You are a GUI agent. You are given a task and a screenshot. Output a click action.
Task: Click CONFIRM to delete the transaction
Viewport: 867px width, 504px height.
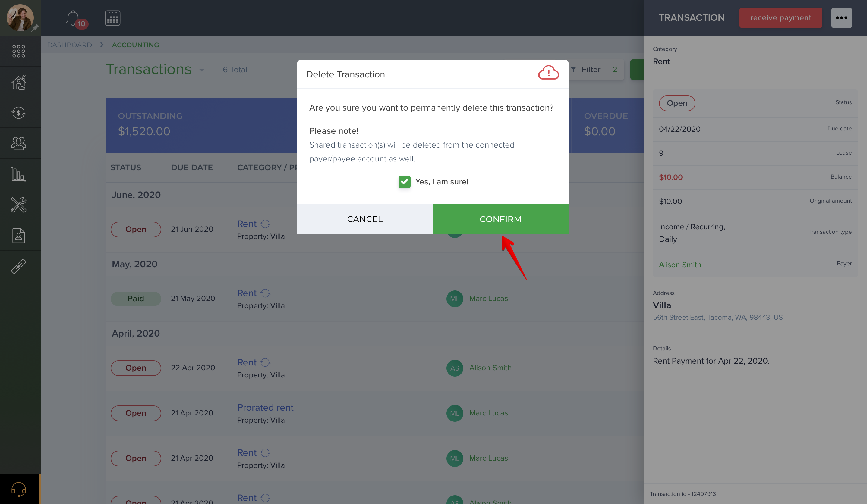click(x=500, y=219)
